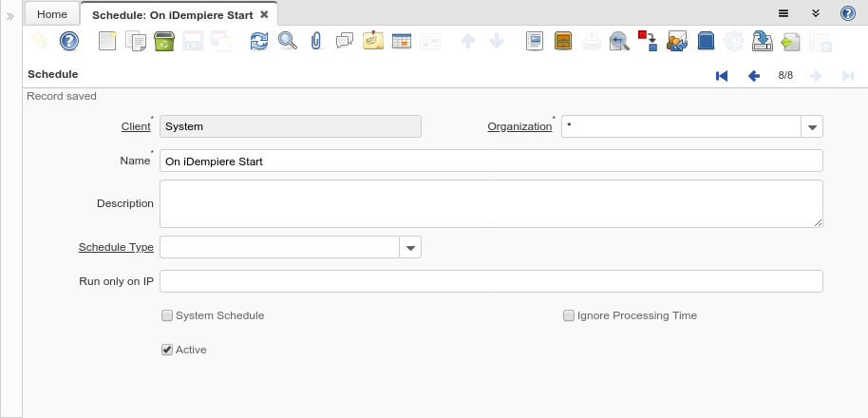Open the toolbar Help icon
868x418 pixels.
point(69,41)
